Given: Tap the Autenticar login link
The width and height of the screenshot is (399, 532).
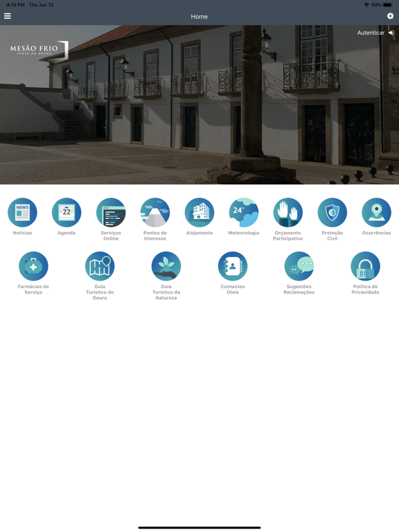Looking at the screenshot, I should pyautogui.click(x=375, y=33).
